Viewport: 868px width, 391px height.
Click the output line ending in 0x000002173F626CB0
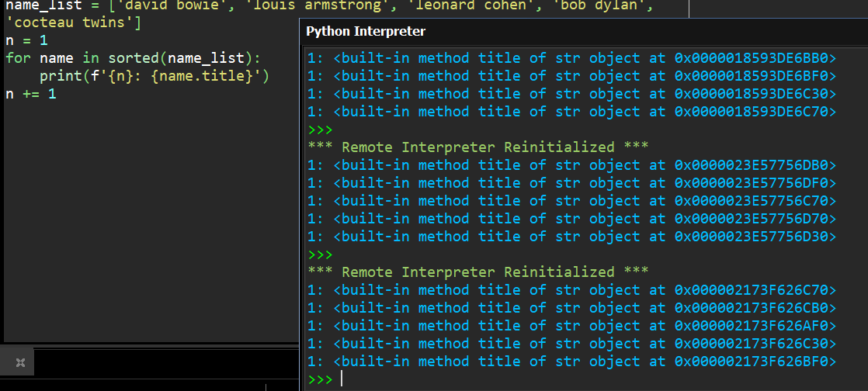click(x=571, y=308)
